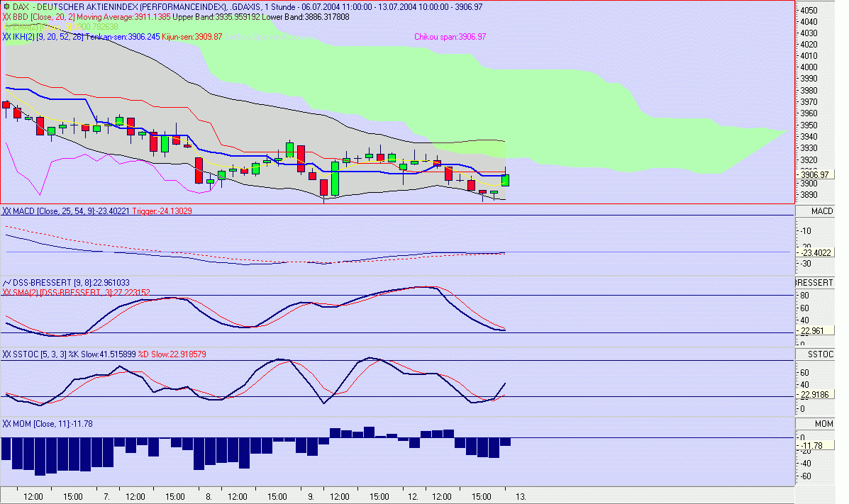This screenshot has height=504, width=849.
Task: Click the indicator icon before SSTOC label
Action: [6, 354]
